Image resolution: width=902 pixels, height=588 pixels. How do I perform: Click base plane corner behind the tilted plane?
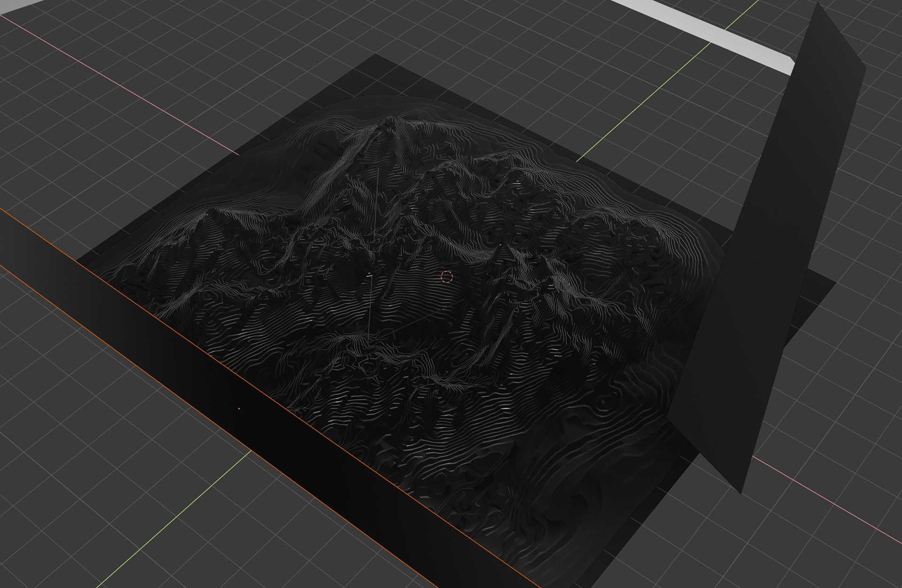click(832, 284)
